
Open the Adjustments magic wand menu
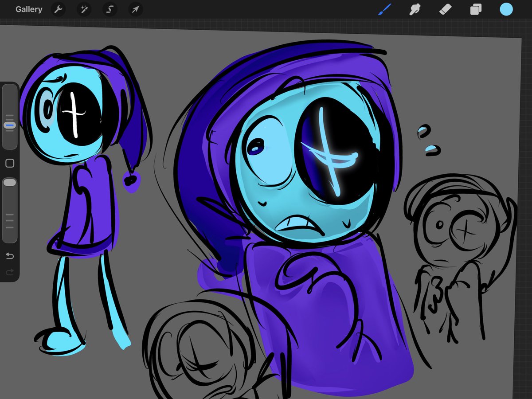coord(83,9)
